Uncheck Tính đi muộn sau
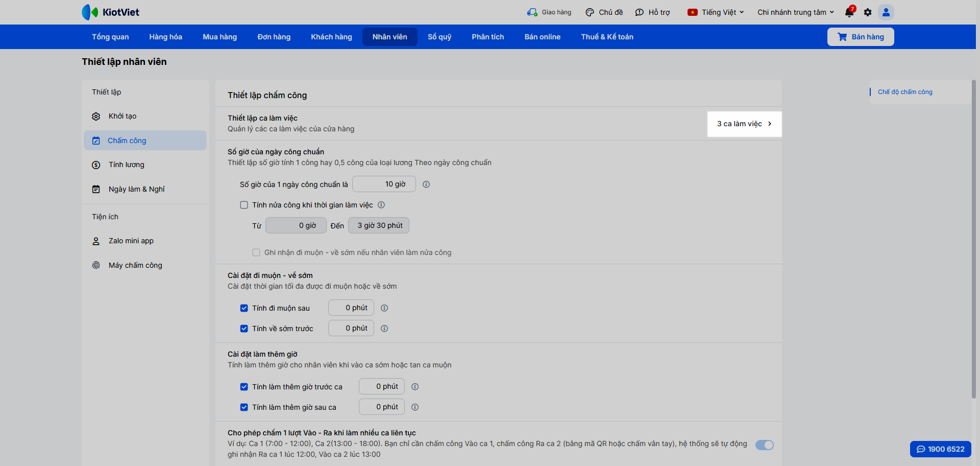The height and width of the screenshot is (466, 980). (x=244, y=308)
